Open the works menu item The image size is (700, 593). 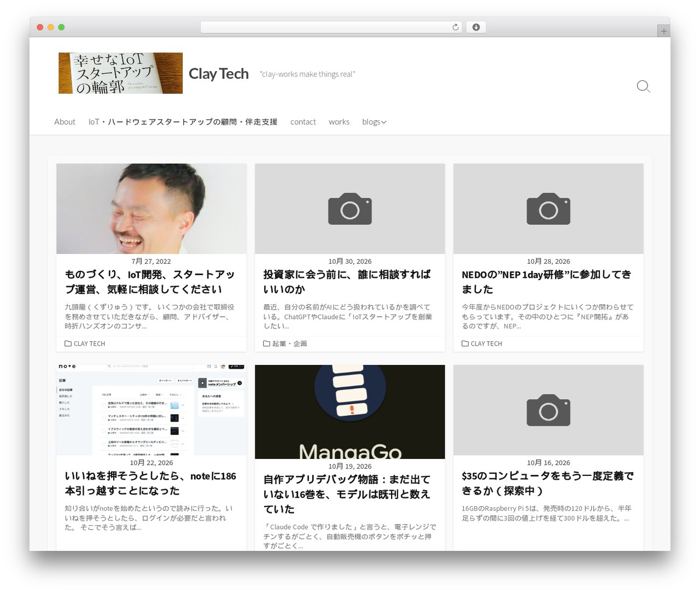(339, 122)
